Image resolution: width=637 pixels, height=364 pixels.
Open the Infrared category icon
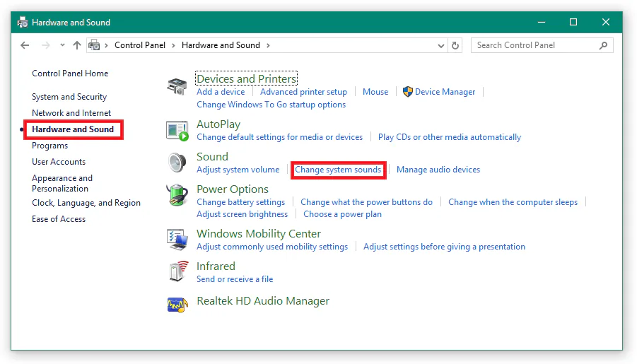(179, 271)
